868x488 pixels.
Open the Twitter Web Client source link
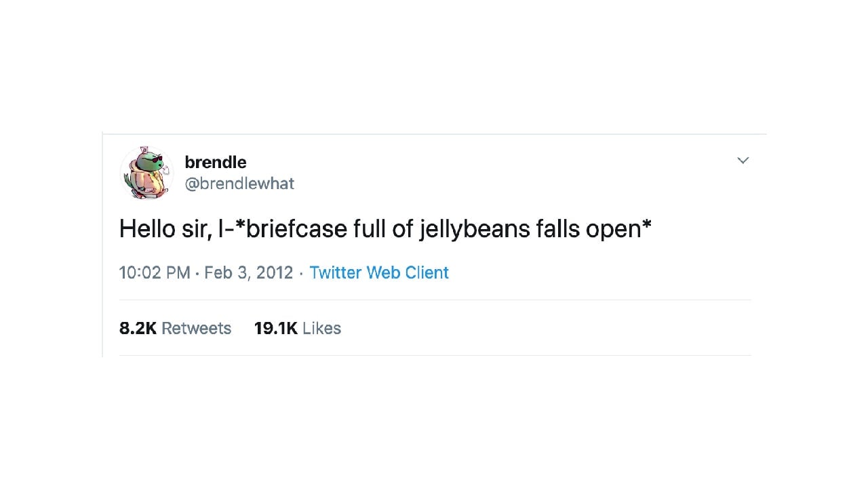(379, 272)
